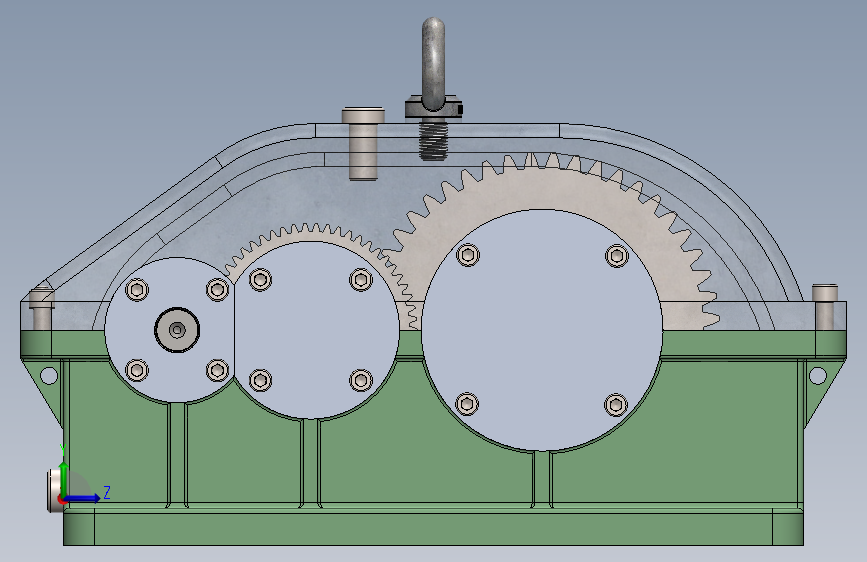Click the flange bolt at the right housing edge
867x562 pixels.
(824, 306)
